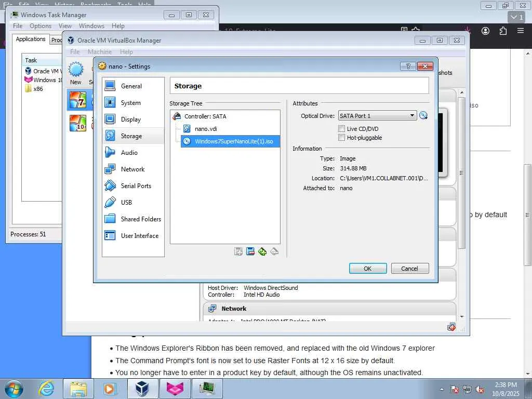Select the Windows 10 VM icon in VirtualBox list
The image size is (532, 399).
pyautogui.click(x=78, y=123)
